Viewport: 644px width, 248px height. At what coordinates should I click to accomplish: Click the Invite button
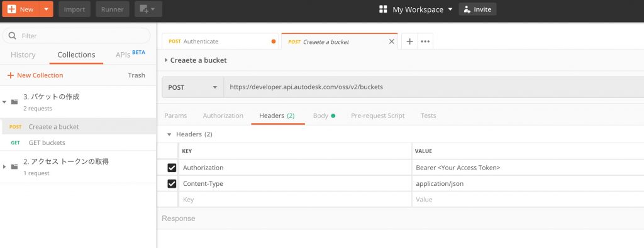(477, 9)
